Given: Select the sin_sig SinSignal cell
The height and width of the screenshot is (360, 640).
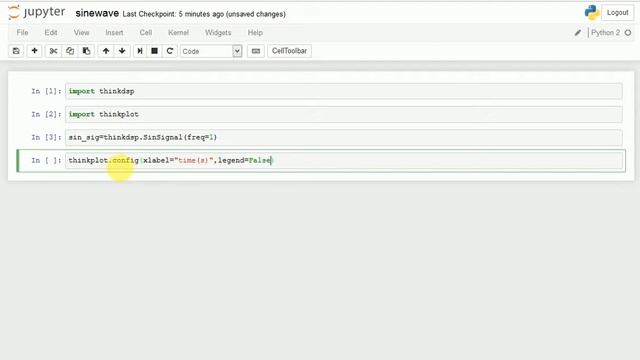Looking at the screenshot, I should (x=344, y=137).
